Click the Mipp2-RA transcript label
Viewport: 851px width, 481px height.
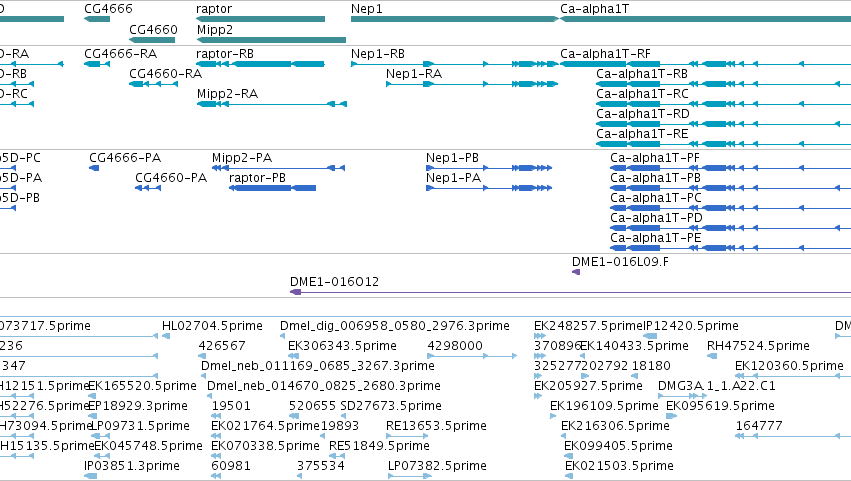pyautogui.click(x=227, y=94)
